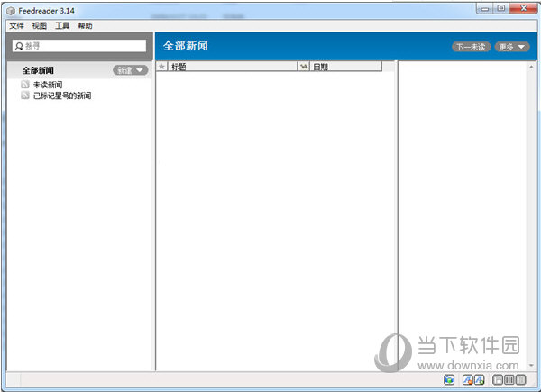Close the Feedreader window

click(x=523, y=8)
